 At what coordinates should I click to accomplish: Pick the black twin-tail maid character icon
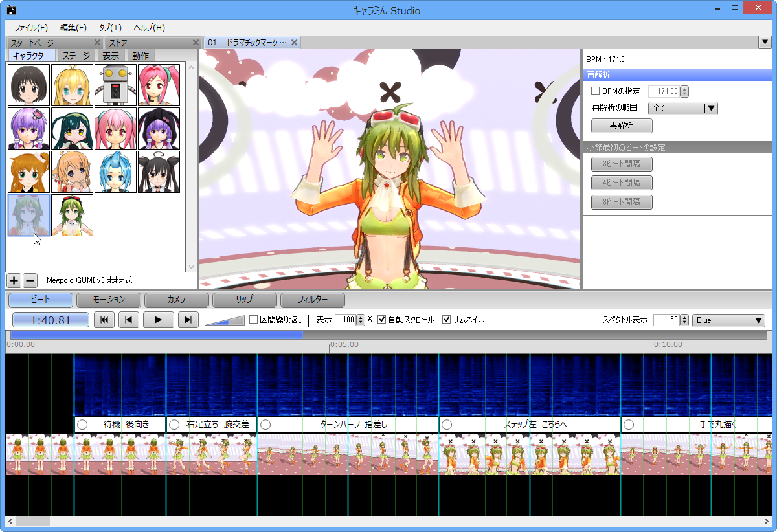pos(159,172)
